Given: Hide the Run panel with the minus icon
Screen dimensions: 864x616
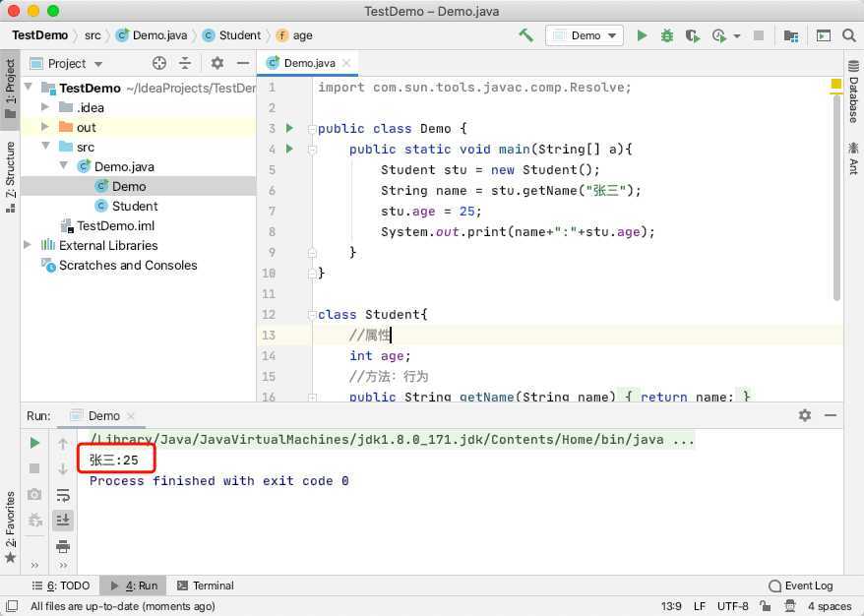Looking at the screenshot, I should [x=831, y=415].
